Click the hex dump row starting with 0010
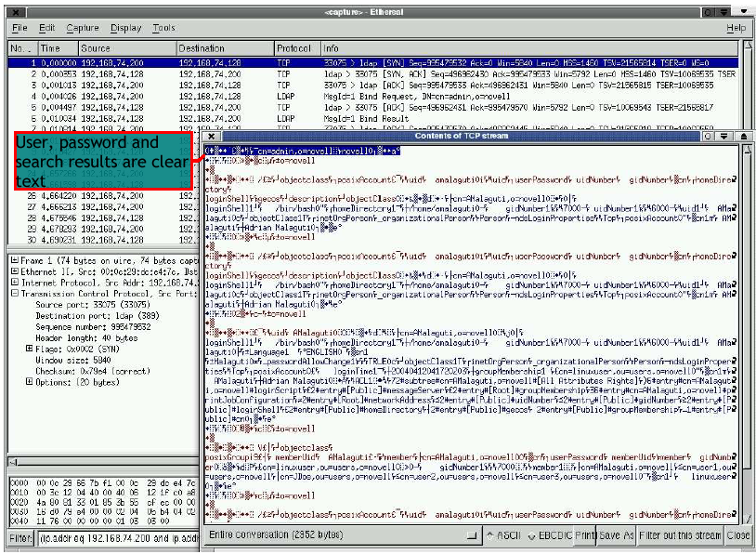 pyautogui.click(x=104, y=493)
